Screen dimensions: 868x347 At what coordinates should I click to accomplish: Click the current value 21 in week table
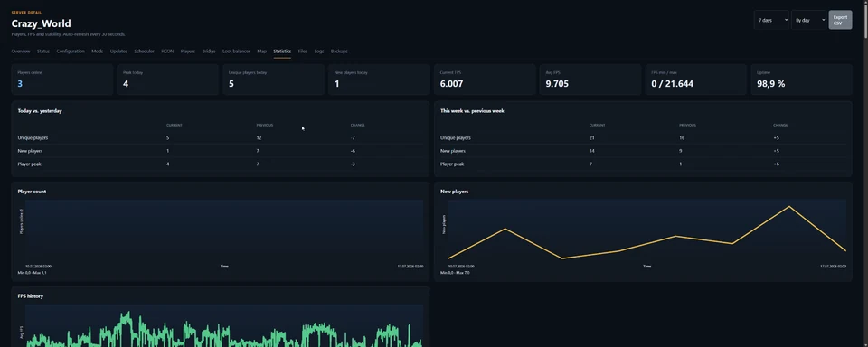591,137
